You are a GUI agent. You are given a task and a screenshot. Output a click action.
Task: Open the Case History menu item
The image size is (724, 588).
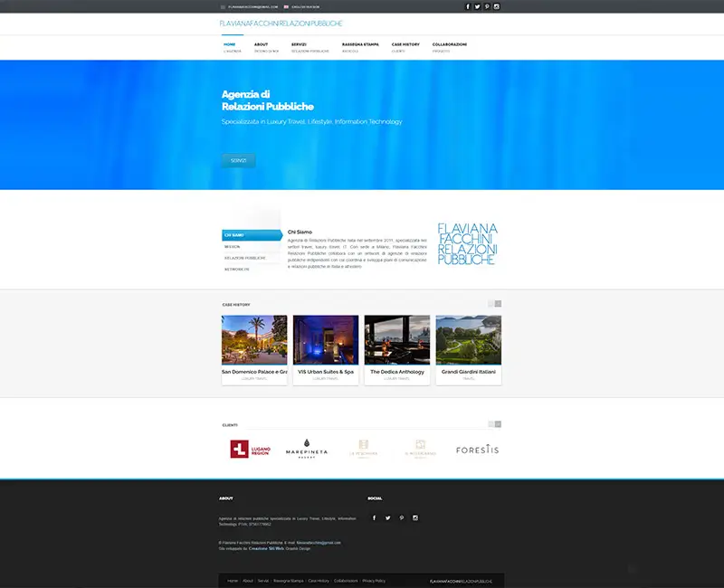pyautogui.click(x=405, y=48)
